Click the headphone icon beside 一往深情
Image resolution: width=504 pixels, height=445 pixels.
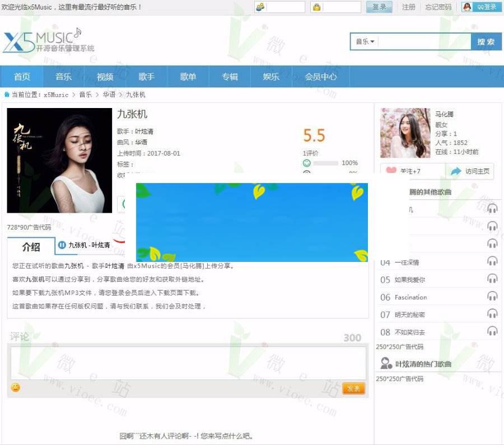tap(492, 261)
